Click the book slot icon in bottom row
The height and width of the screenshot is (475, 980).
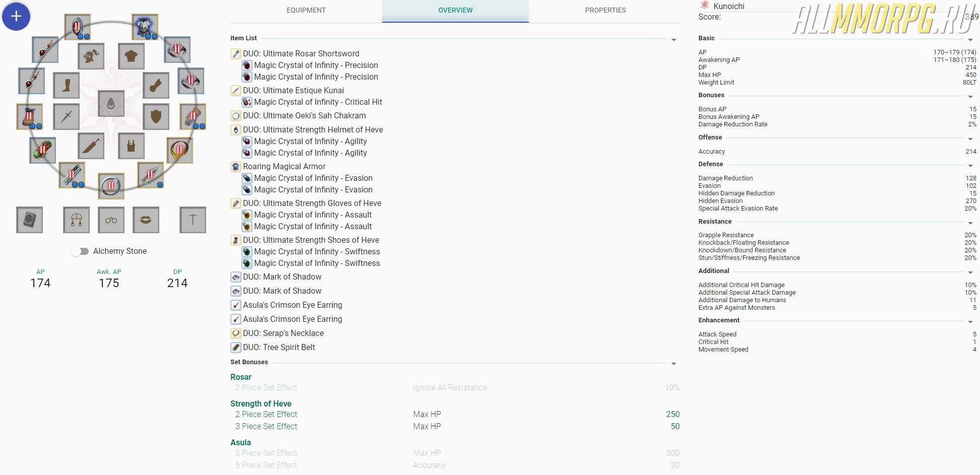29,220
